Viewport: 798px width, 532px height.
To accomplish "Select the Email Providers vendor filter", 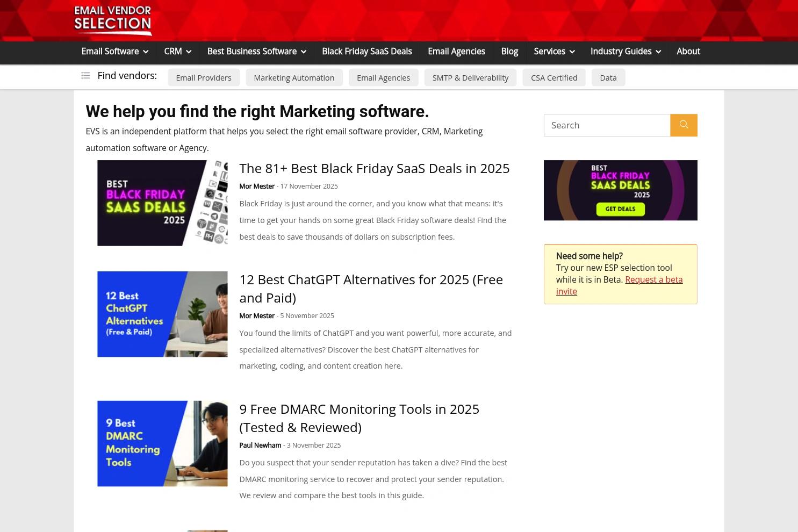I will pyautogui.click(x=203, y=77).
